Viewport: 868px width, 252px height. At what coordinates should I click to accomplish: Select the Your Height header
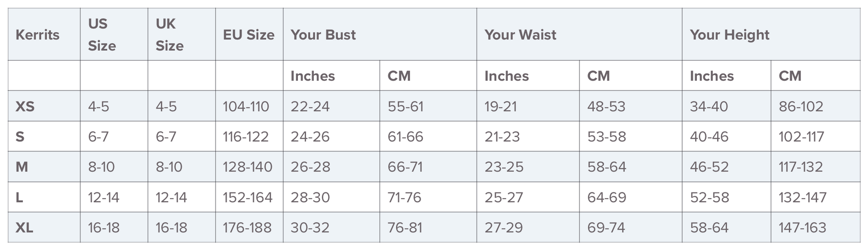[x=729, y=35]
